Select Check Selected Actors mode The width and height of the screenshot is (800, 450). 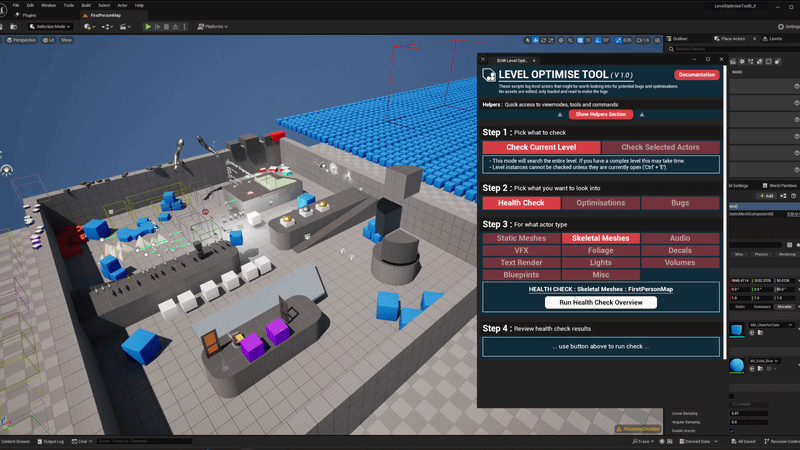(x=661, y=147)
